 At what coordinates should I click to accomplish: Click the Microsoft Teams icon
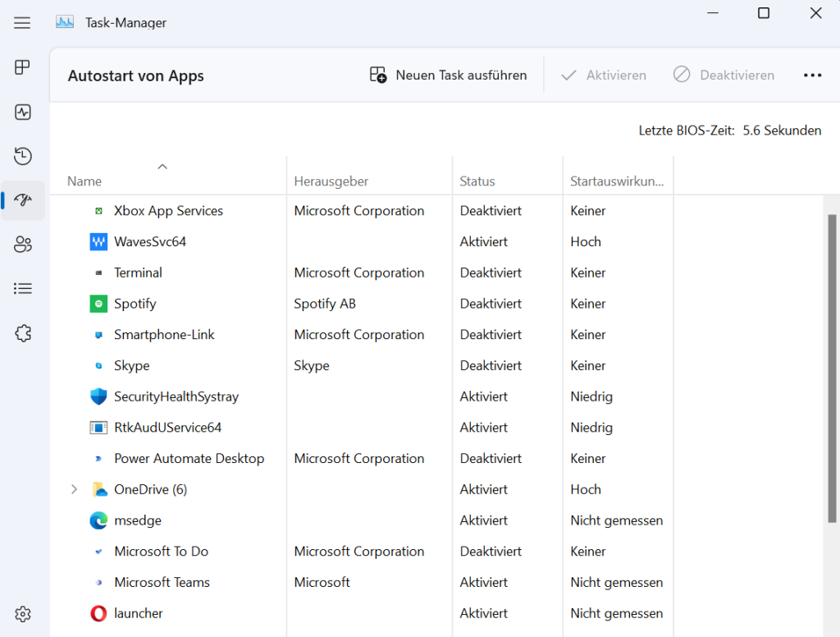click(x=98, y=582)
